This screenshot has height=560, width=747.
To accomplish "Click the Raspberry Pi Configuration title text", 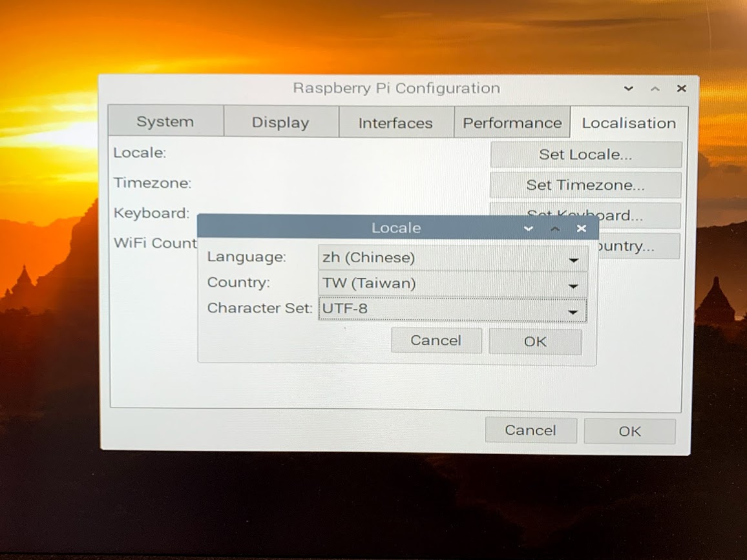I will 396,88.
